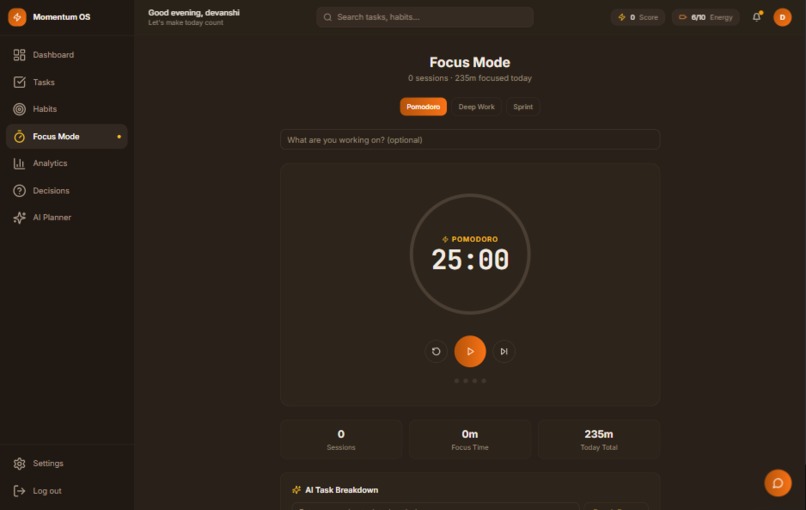Click the Good evening, devanshi greeting
Viewport: 806px width, 510px height.
coord(194,12)
